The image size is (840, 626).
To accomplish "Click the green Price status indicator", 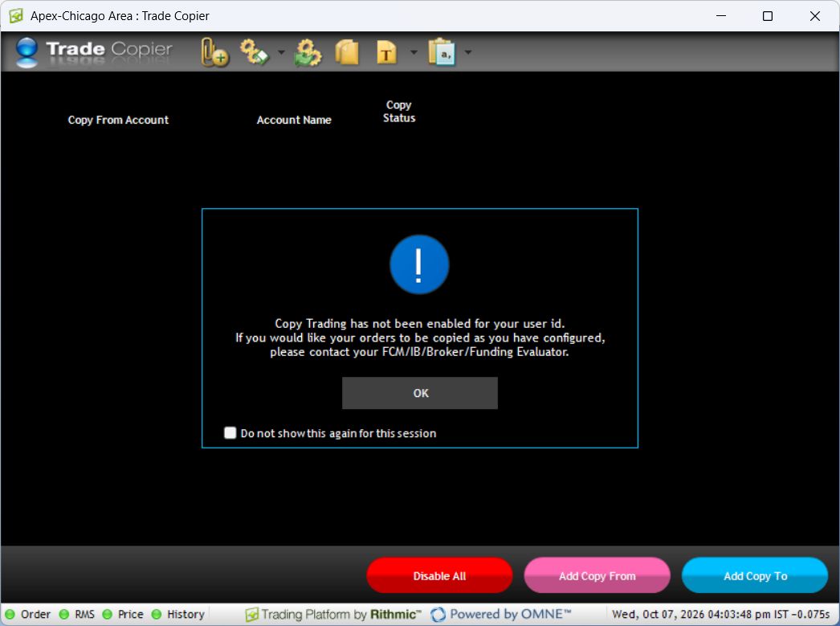I will (x=107, y=614).
